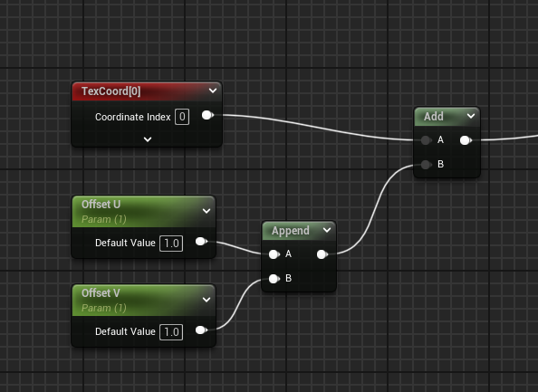Click the Offset U output pin
The width and height of the screenshot is (538, 392).
201,242
